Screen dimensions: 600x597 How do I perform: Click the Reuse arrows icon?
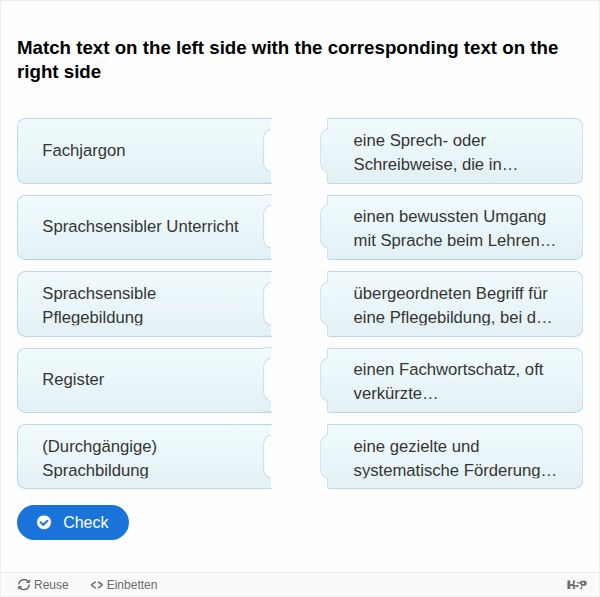(x=25, y=585)
